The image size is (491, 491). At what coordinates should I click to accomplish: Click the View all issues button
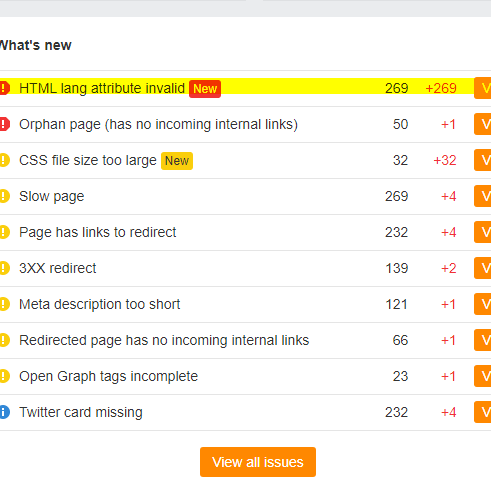pos(258,462)
